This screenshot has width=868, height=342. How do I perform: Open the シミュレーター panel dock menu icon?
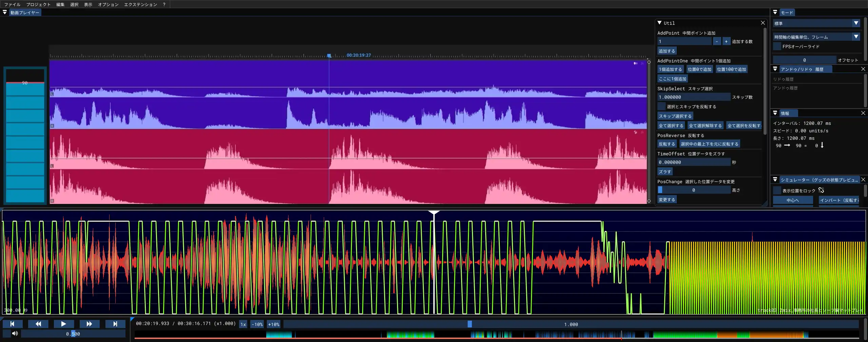[775, 179]
